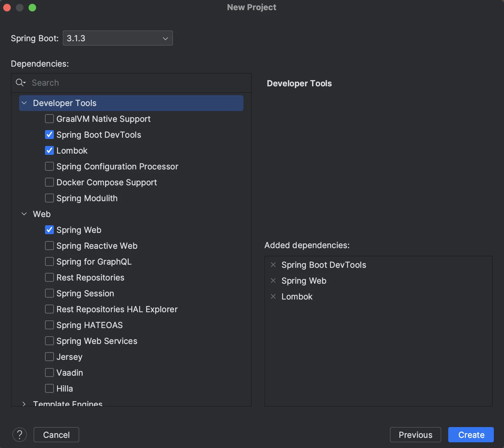
Task: Enable Spring Session checkbox
Action: point(49,293)
